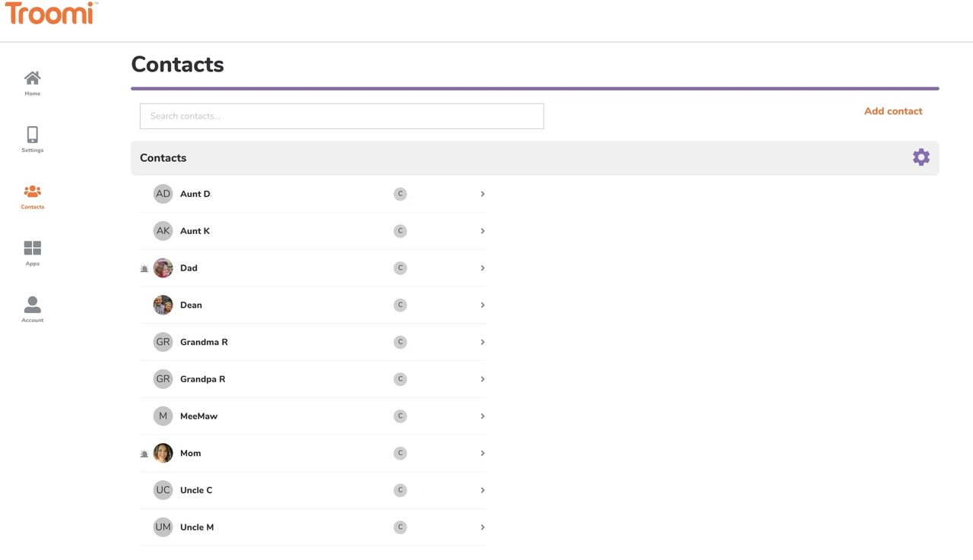Screen dimensions: 973x560
Task: Click Grandma R's GR avatar
Action: click(x=163, y=342)
